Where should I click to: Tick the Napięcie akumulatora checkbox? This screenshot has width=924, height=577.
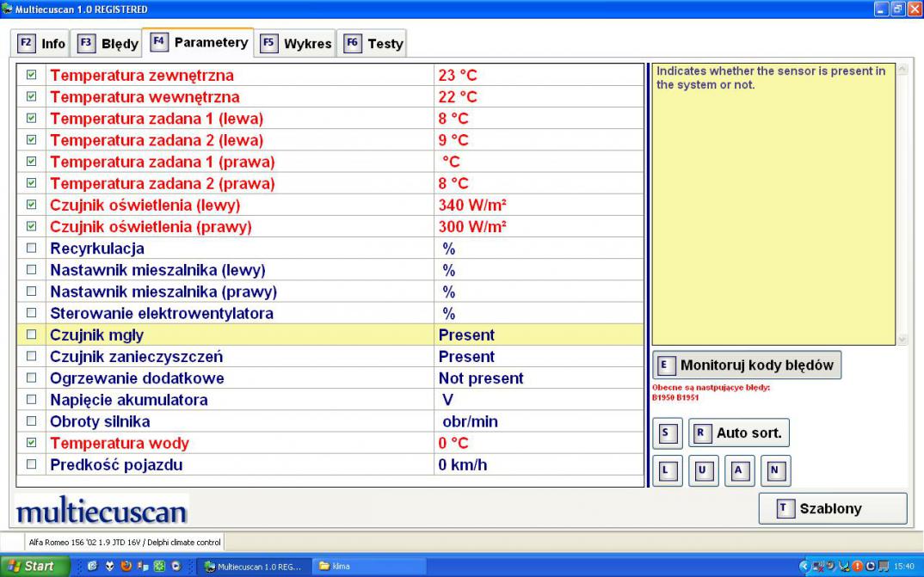pyautogui.click(x=32, y=400)
